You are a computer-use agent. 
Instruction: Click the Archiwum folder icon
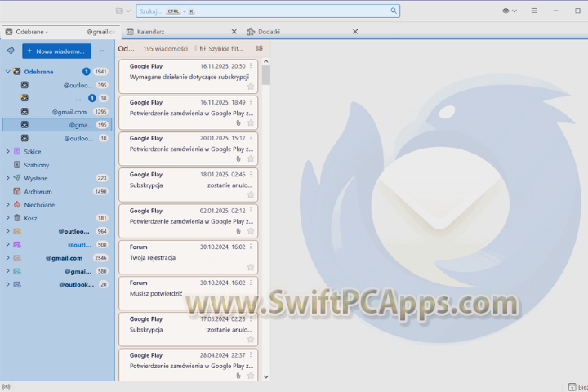pos(17,191)
